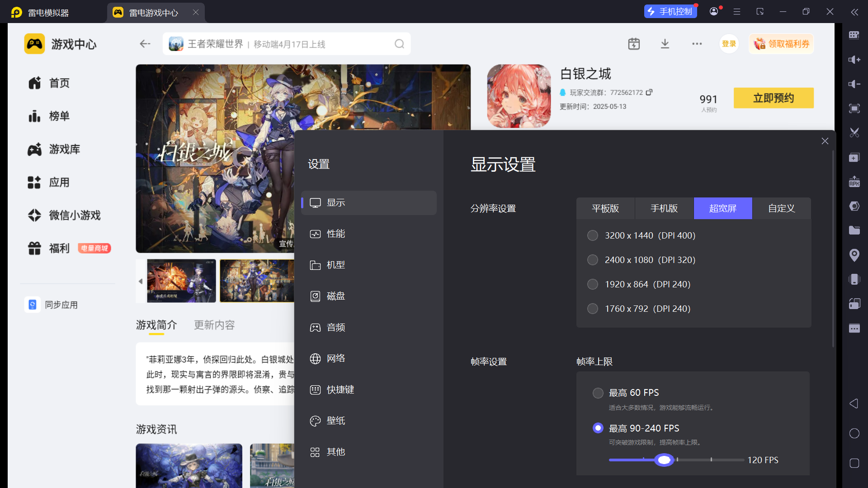Click the scissors screenshot icon in right sidebar
Viewport: 868px width, 488px height.
coord(854,132)
